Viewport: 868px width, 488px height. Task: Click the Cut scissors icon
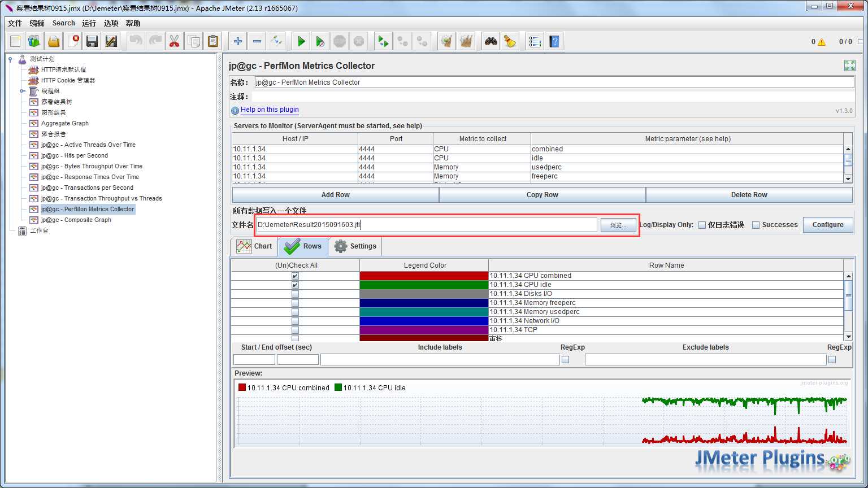(174, 41)
